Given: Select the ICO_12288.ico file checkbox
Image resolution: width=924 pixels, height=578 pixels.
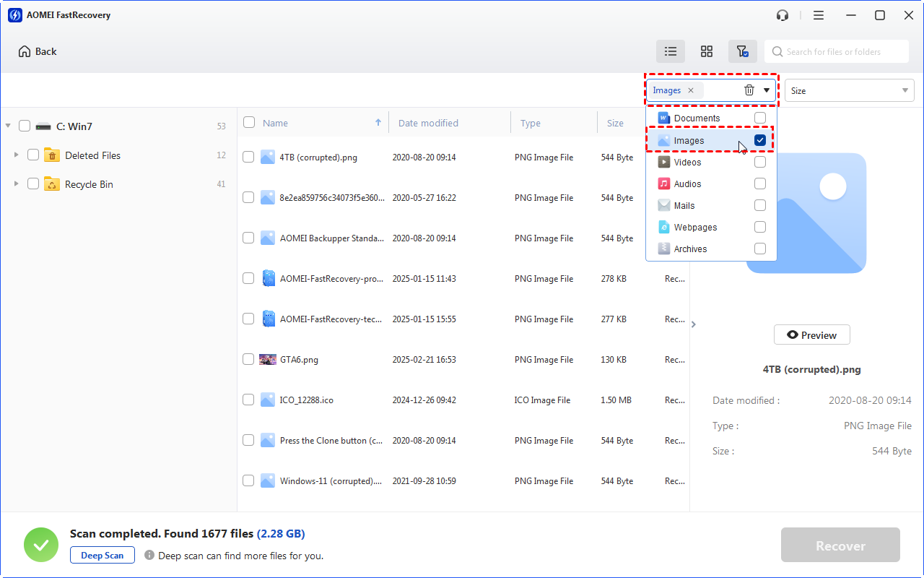Looking at the screenshot, I should pos(248,400).
